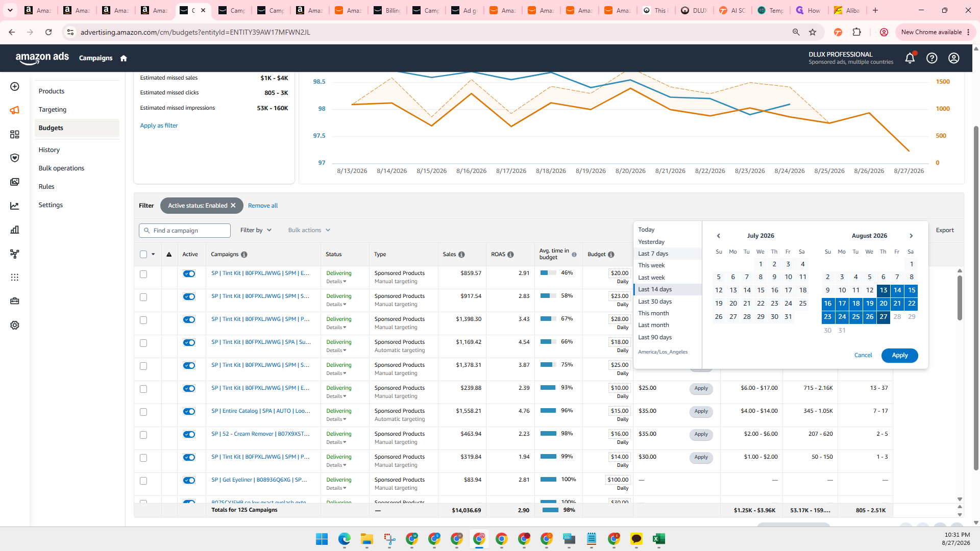This screenshot has height=551, width=980.
Task: Click the create campaign plus icon in sidebar
Action: point(15,87)
